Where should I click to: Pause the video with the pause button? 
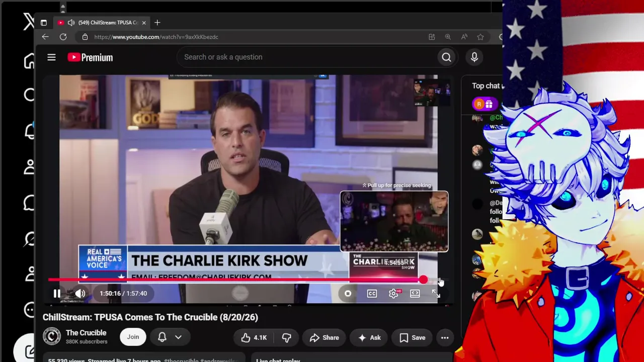click(57, 294)
